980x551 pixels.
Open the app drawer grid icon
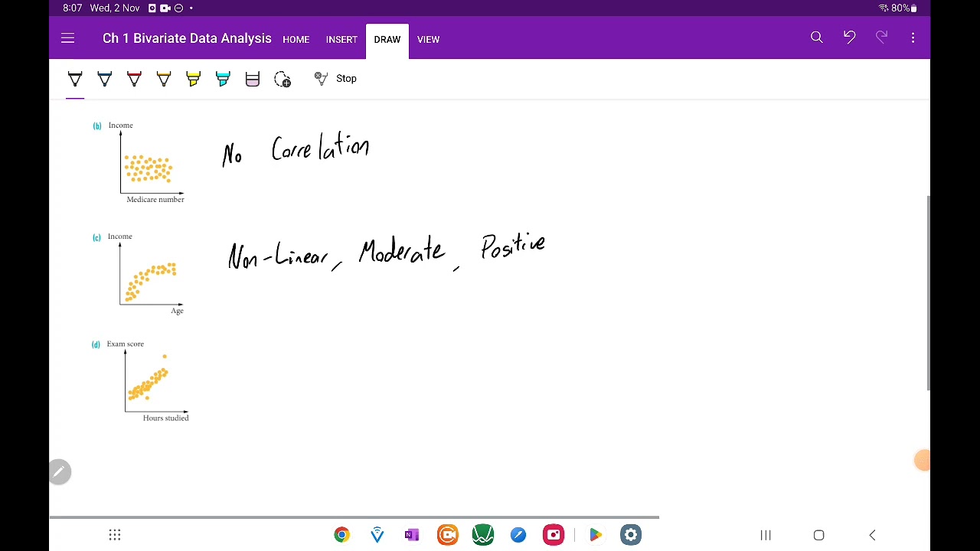point(115,535)
